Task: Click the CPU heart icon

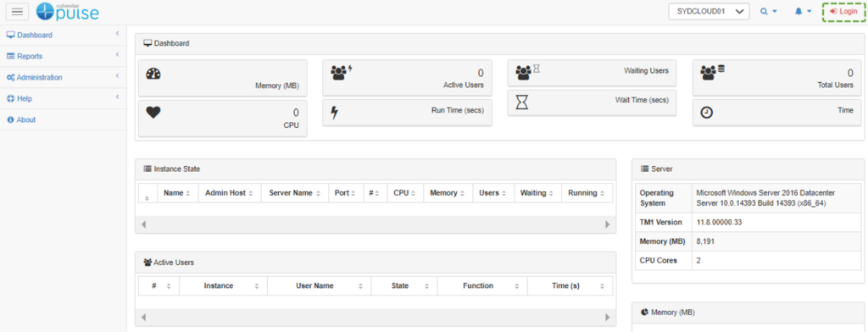Action: click(x=153, y=113)
